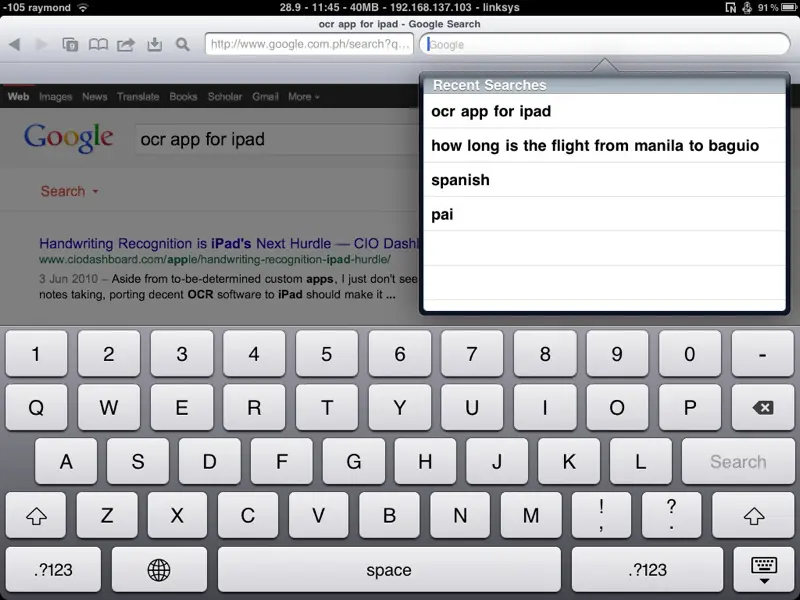Tap the back navigation arrow
Image resolution: width=800 pixels, height=600 pixels.
(x=14, y=44)
